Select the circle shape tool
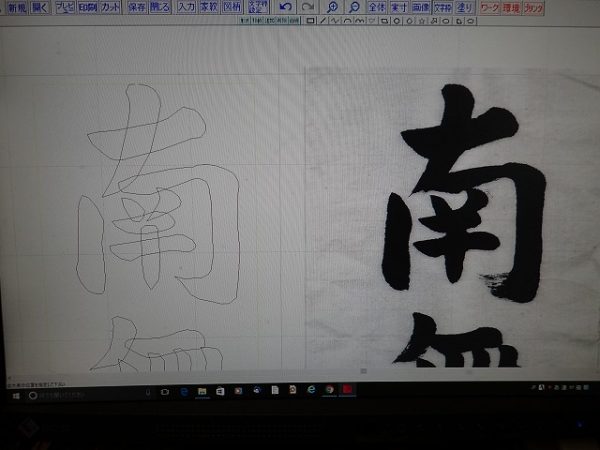Viewport: 600px width, 450px height. [396, 21]
